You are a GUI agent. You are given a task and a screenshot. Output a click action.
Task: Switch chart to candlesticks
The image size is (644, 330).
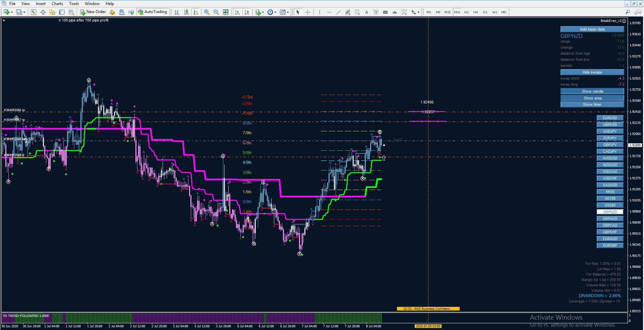[x=186, y=12]
